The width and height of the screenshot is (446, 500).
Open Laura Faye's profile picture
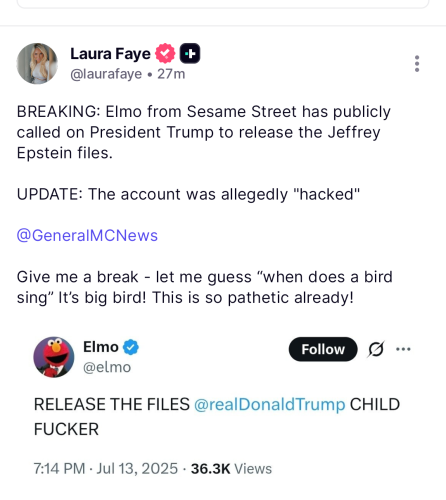coord(37,63)
